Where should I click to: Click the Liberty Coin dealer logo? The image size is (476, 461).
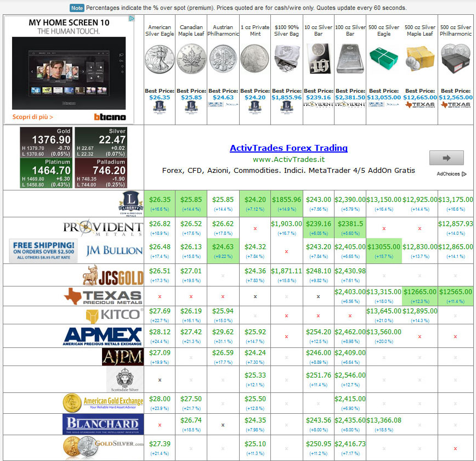click(x=131, y=204)
